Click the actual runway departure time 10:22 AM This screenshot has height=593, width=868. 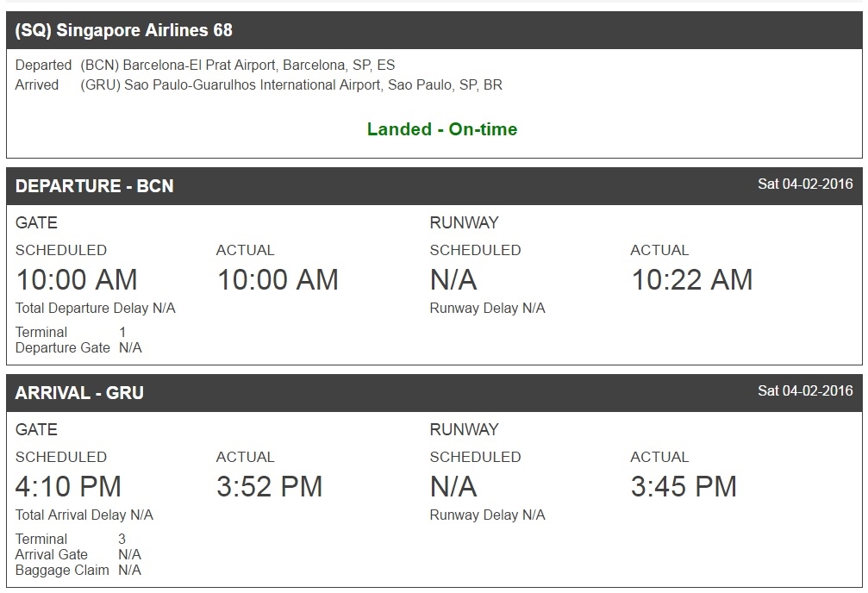(692, 279)
